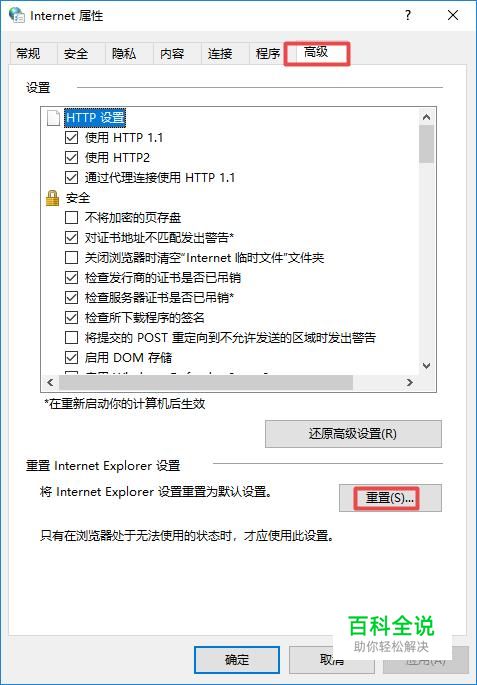The height and width of the screenshot is (685, 477).
Task: Confirm with the 确定 button
Action: 237,660
